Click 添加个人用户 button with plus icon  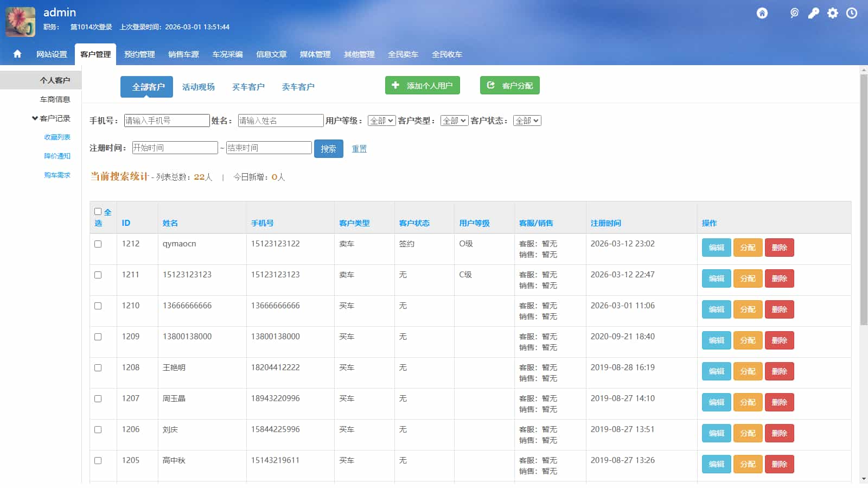point(422,85)
